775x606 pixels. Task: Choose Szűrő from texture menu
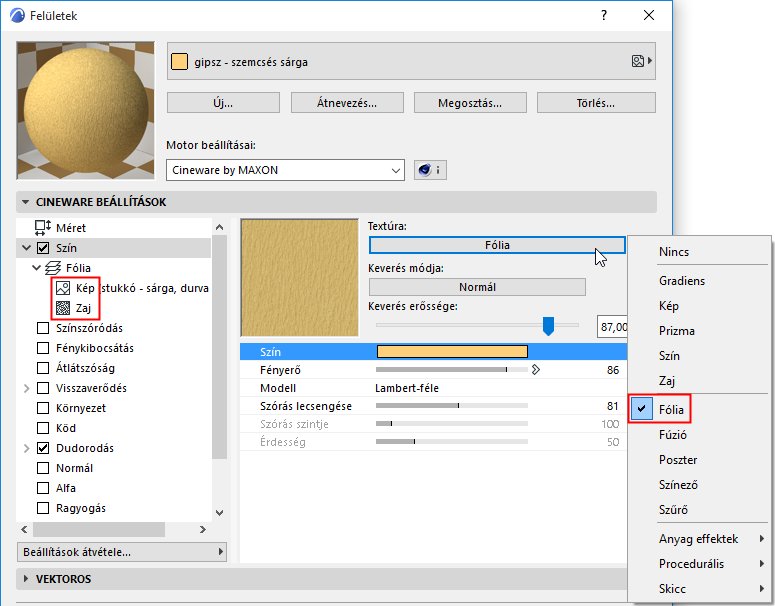pos(673,510)
